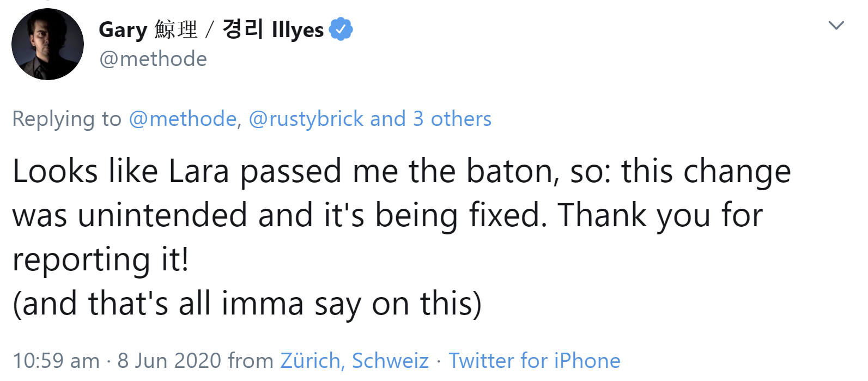The width and height of the screenshot is (868, 381).
Task: Show the "and 3 others" reply recipients
Action: (x=430, y=119)
